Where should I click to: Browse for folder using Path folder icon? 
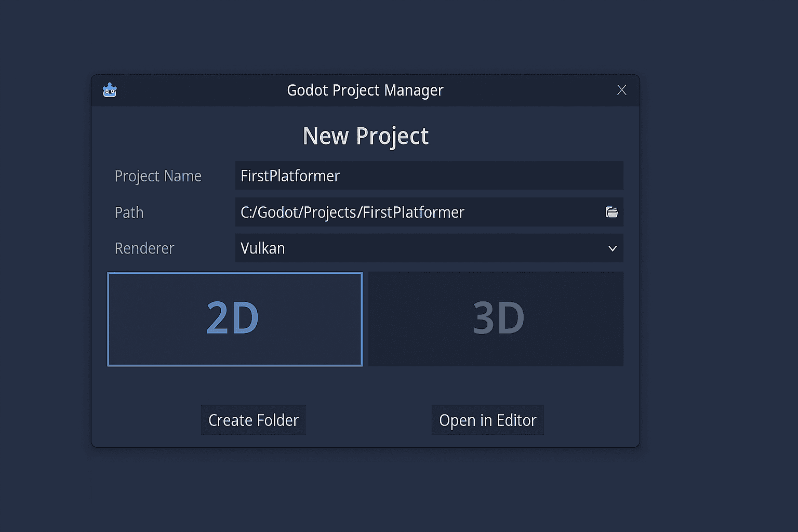(612, 212)
